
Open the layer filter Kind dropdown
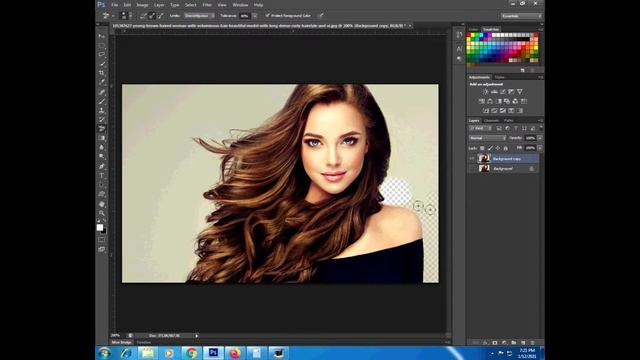(480, 128)
